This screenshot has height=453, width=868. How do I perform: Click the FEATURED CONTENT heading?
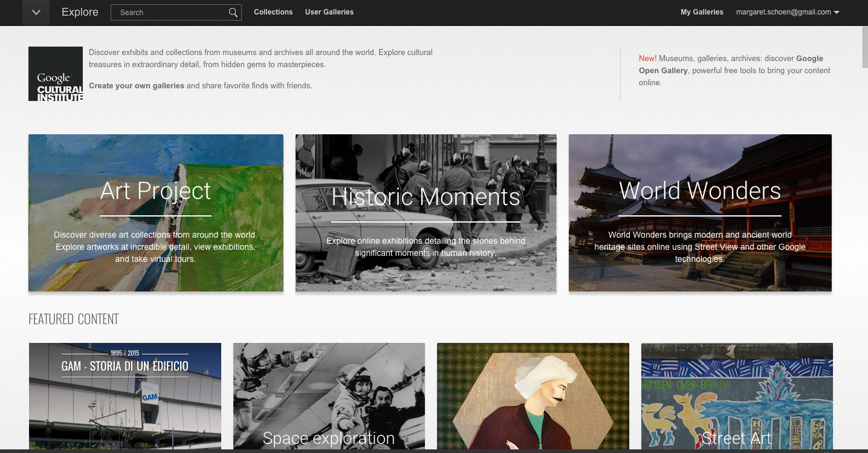[74, 319]
